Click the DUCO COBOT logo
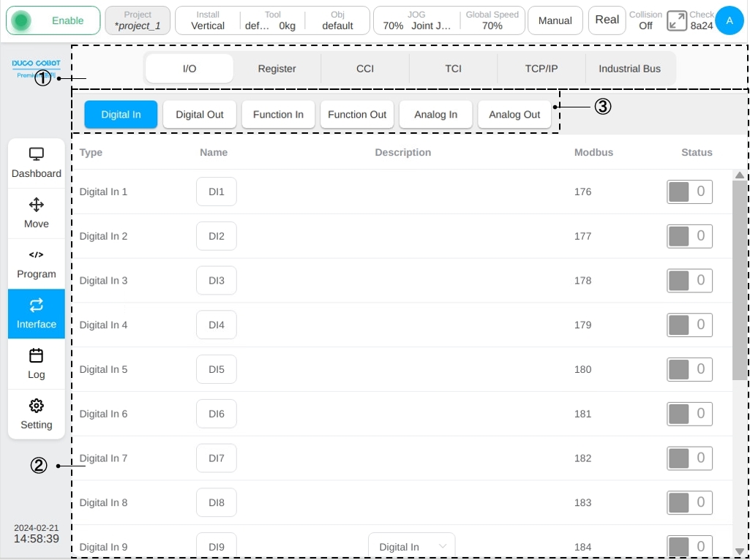The image size is (750, 560). point(37,64)
